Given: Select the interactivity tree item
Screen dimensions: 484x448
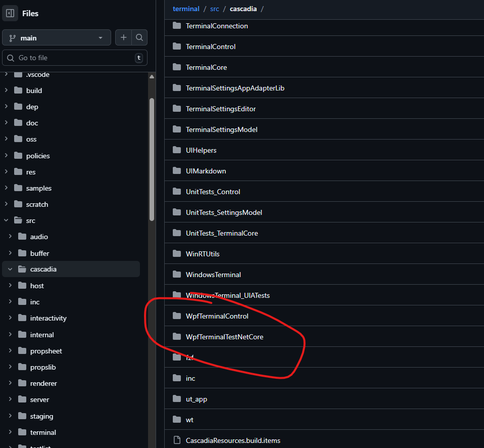Looking at the screenshot, I should click(48, 318).
